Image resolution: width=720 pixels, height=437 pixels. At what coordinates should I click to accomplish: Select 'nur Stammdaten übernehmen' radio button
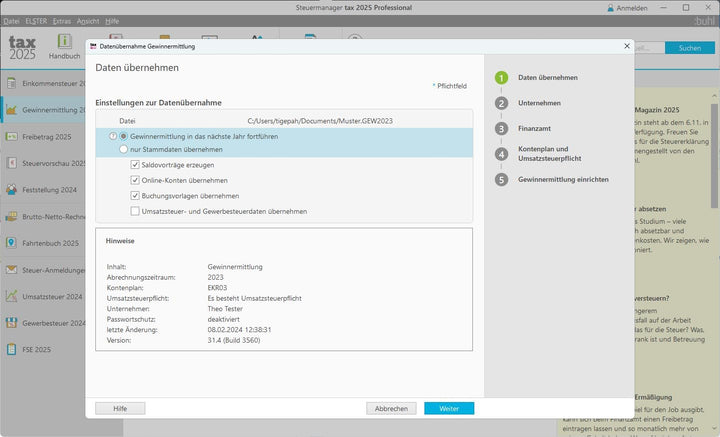pyautogui.click(x=124, y=149)
